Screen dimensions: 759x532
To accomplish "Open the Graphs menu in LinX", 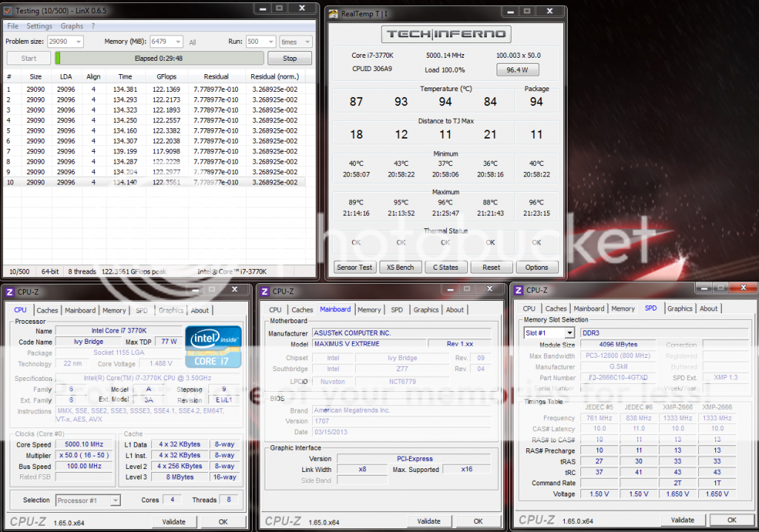I will [72, 26].
